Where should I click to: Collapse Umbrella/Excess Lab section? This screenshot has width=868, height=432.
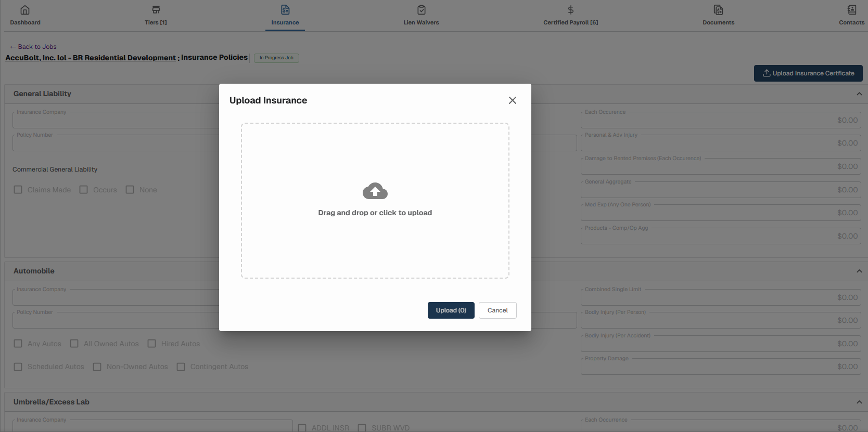[x=859, y=402]
